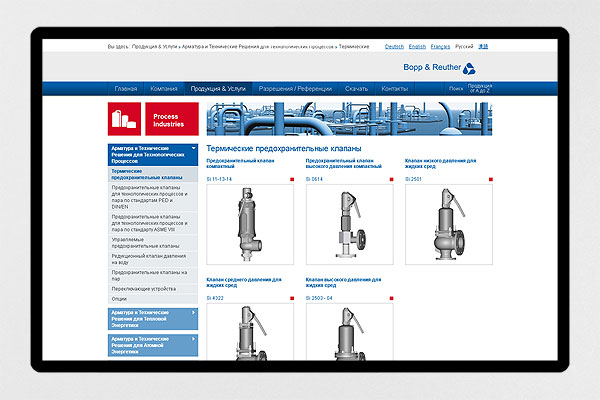Click the red square marker beside Si 0614
Screen dimensions: 600x400
point(390,179)
